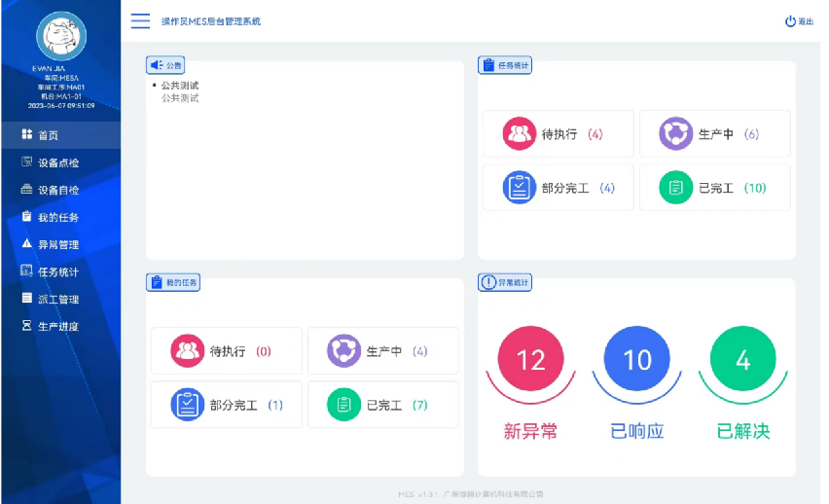Open 派工管理 sidebar item
Screen dimensions: 829x504
60,299
